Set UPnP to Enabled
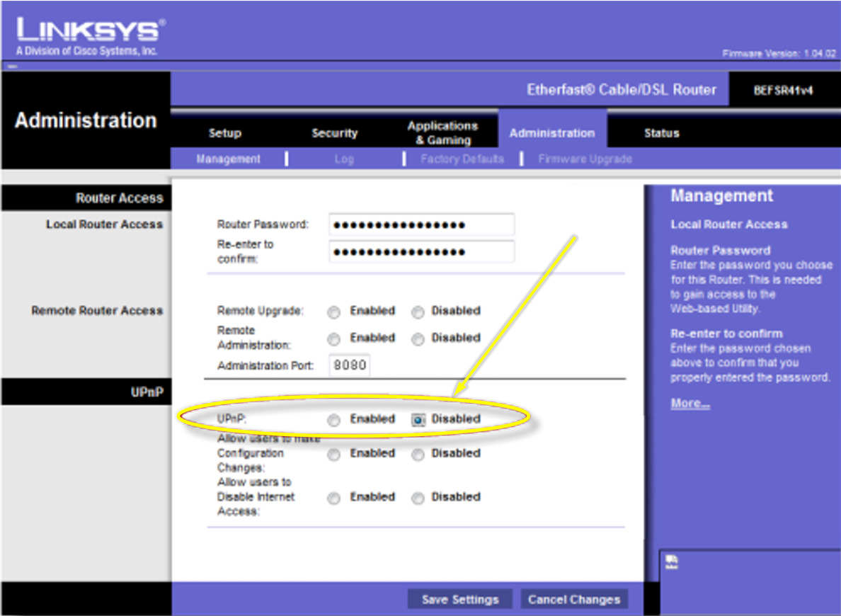 click(333, 420)
